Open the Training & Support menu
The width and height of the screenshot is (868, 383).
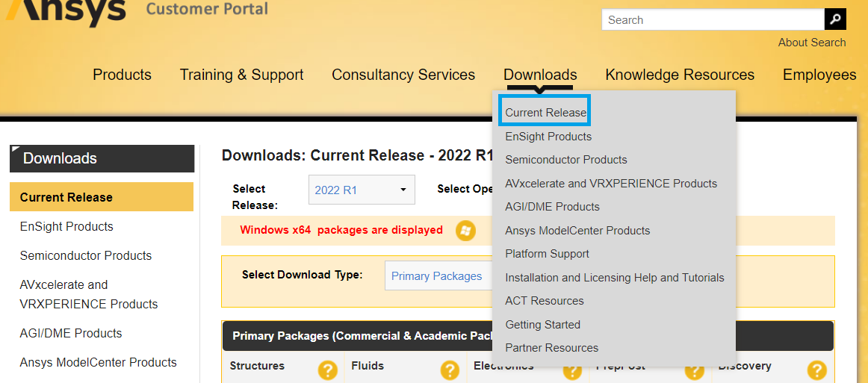tap(241, 75)
